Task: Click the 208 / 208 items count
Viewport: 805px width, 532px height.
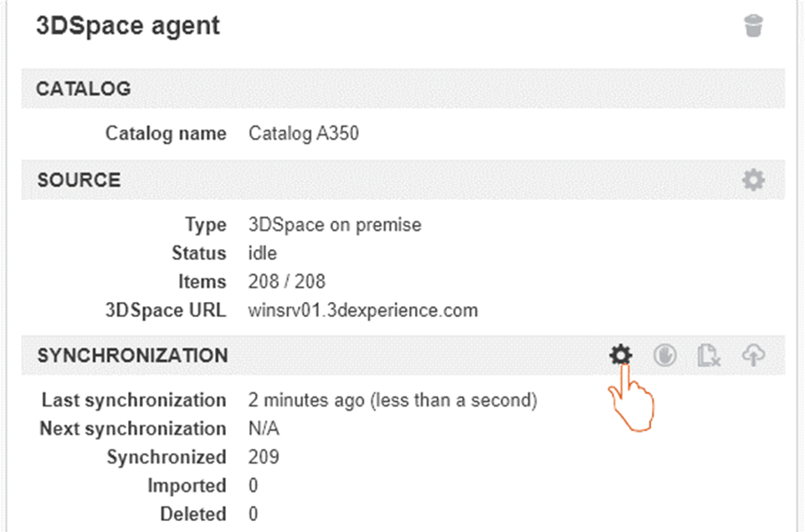Action: tap(287, 282)
